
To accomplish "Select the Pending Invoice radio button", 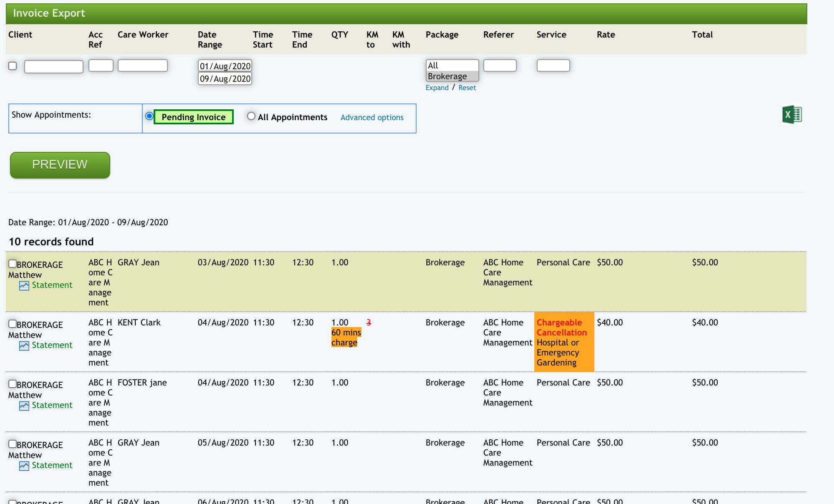I will (149, 116).
